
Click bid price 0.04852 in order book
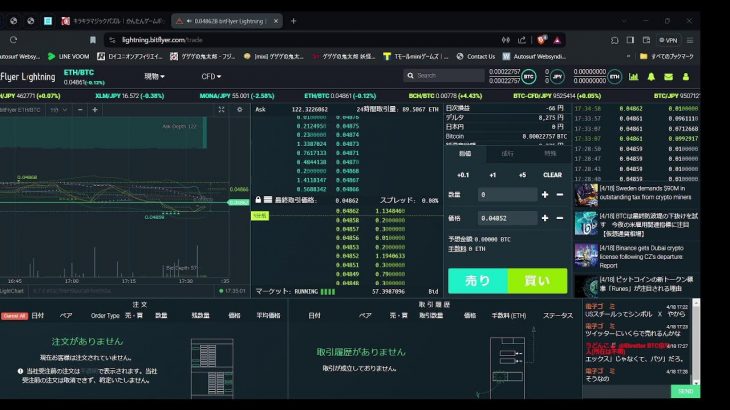pos(347,256)
